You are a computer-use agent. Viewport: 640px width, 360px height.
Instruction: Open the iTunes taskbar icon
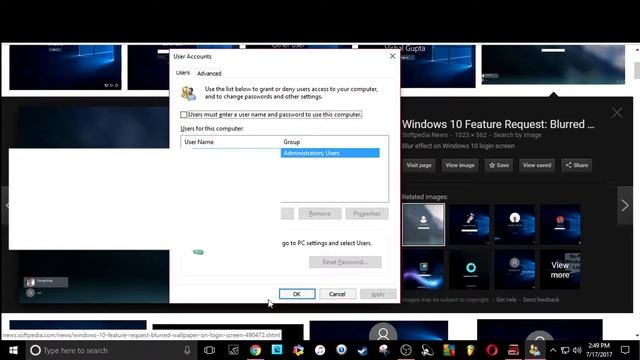[320, 350]
